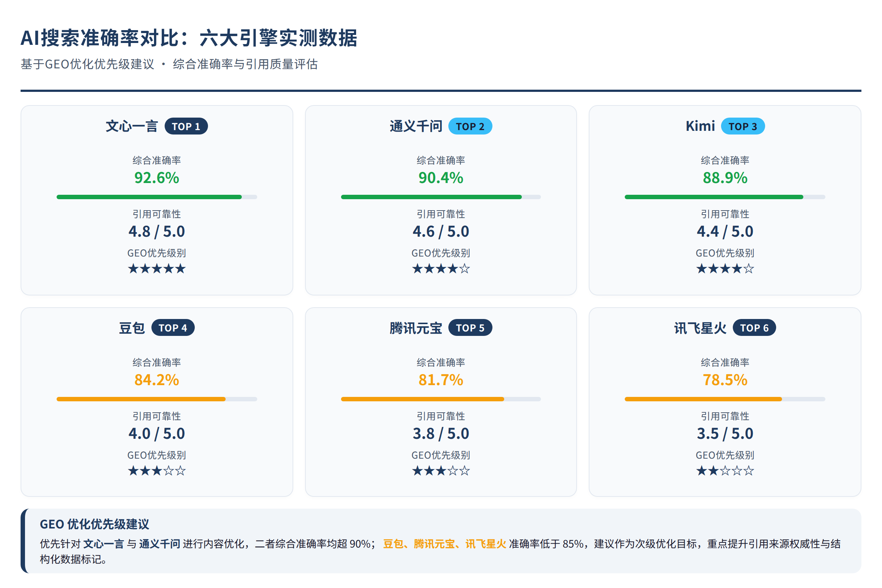Click the 3.8 / 5.0 reliability score
The height and width of the screenshot is (588, 882).
click(441, 434)
